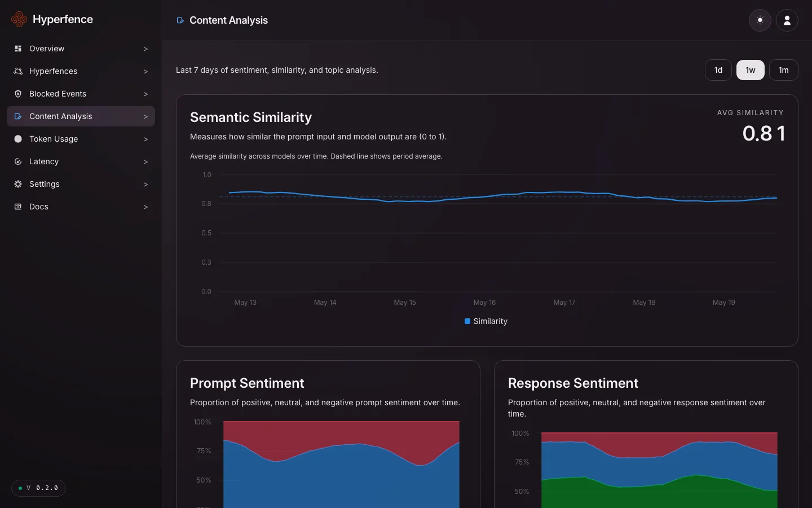Click the 'Last 7 days' description text
Screen dimensions: 812x508
click(277, 70)
